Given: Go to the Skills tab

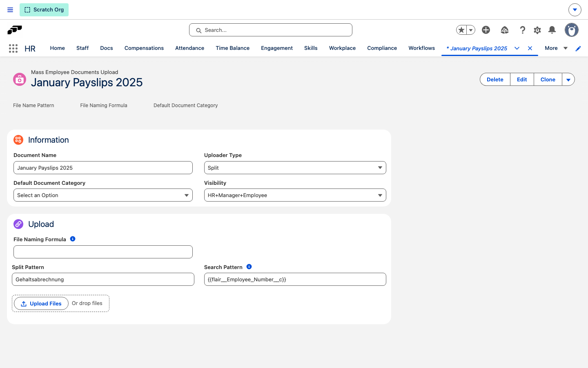Looking at the screenshot, I should click(x=311, y=48).
